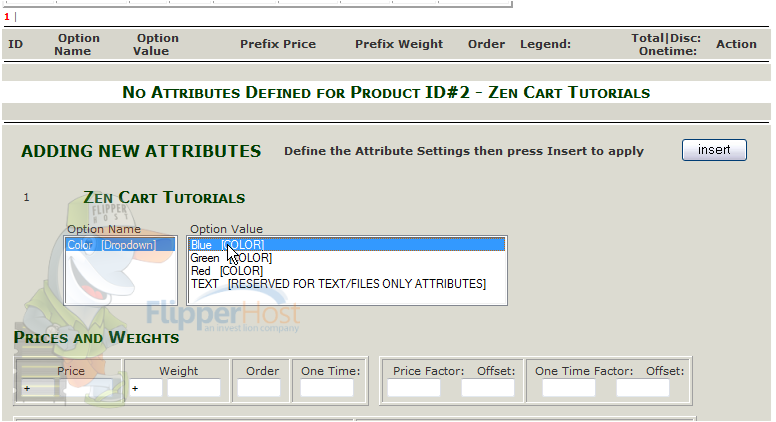Click the Option Value column header
The image size is (776, 422).
(154, 45)
